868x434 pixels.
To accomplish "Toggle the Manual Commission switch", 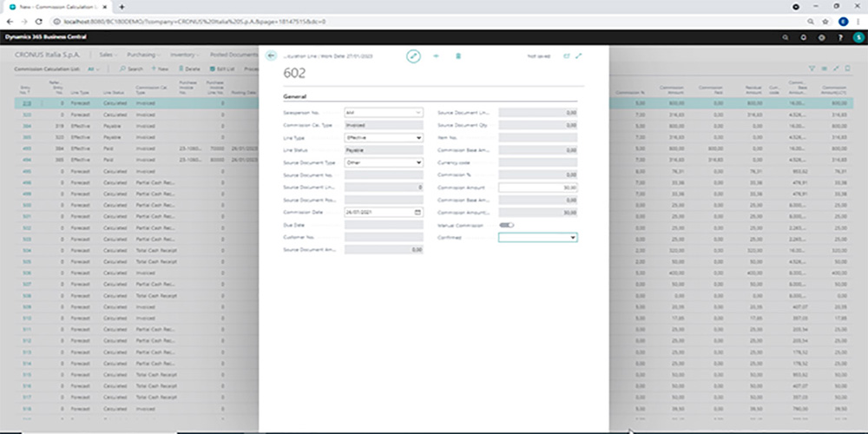I will pyautogui.click(x=506, y=225).
